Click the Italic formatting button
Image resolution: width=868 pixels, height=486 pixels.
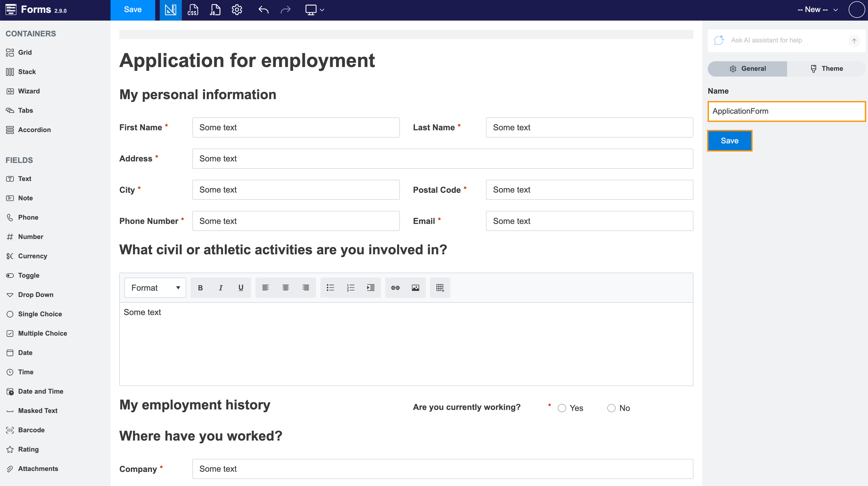(x=221, y=288)
